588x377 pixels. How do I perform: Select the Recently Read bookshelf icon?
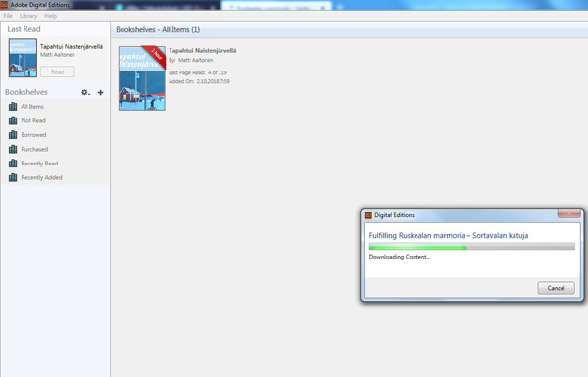coord(13,164)
